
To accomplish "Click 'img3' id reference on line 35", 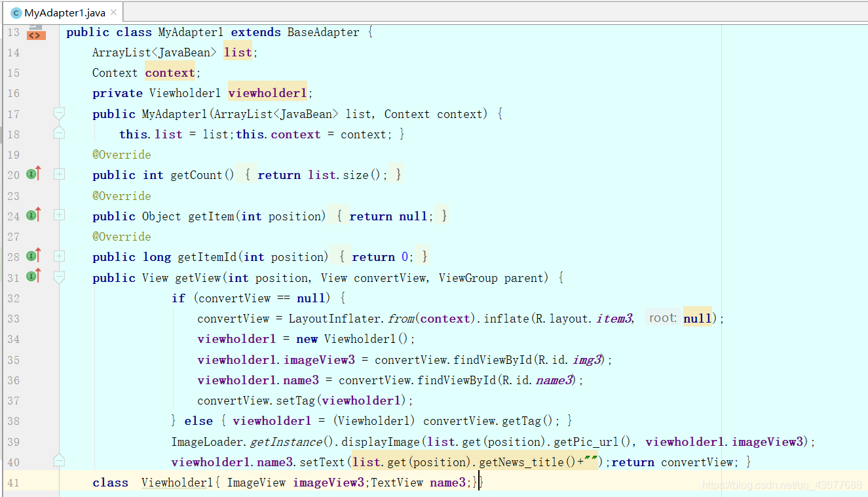I will [586, 360].
